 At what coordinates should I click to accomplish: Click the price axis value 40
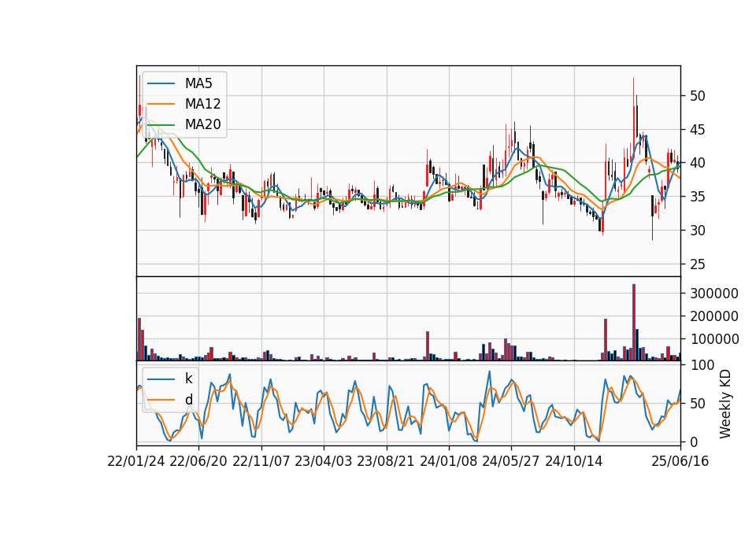coord(698,163)
